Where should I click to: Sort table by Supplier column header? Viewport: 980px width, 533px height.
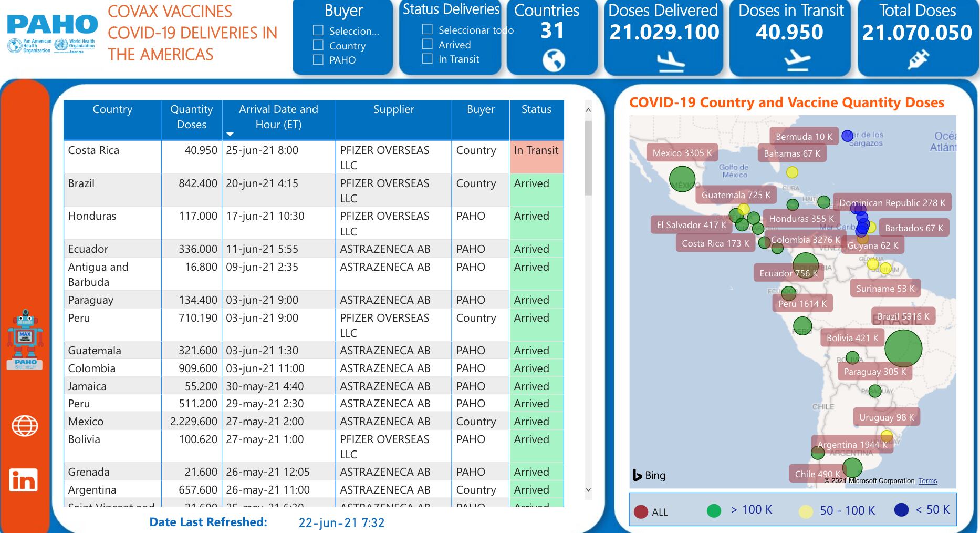(393, 109)
